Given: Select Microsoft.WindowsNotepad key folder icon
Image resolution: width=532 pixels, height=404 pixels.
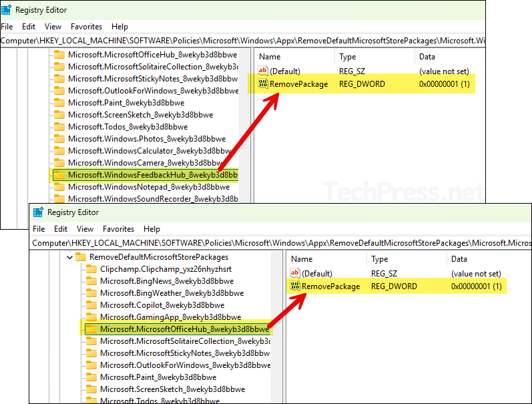Looking at the screenshot, I should 59,187.
